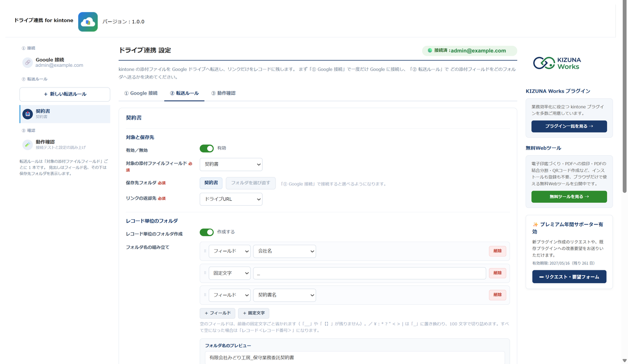Click the バージョン：1.0.0 text
The height and width of the screenshot is (364, 628).
123,22
